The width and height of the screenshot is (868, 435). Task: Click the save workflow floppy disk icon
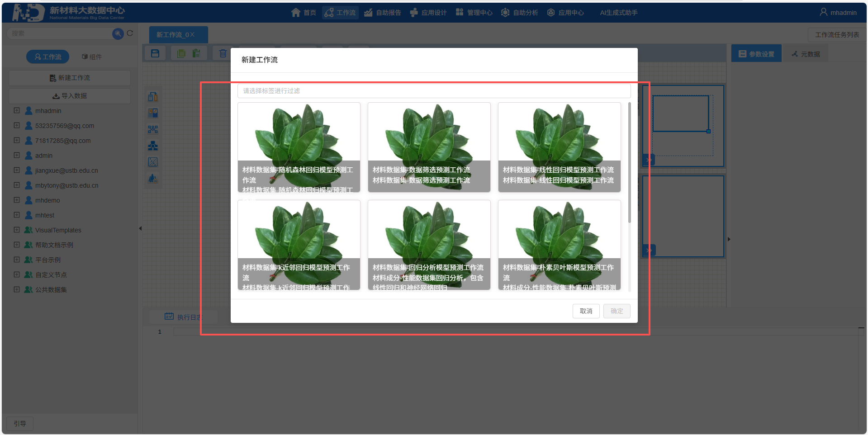tap(155, 53)
